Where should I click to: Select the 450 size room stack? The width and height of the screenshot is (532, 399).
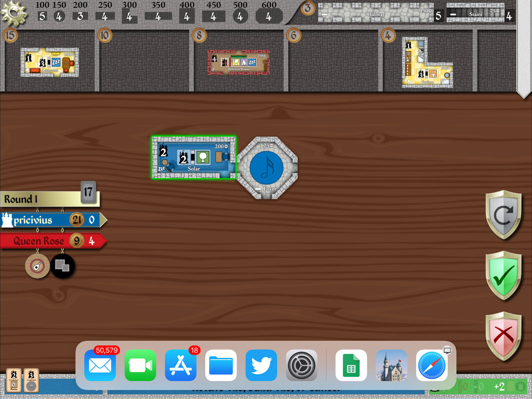tap(214, 16)
